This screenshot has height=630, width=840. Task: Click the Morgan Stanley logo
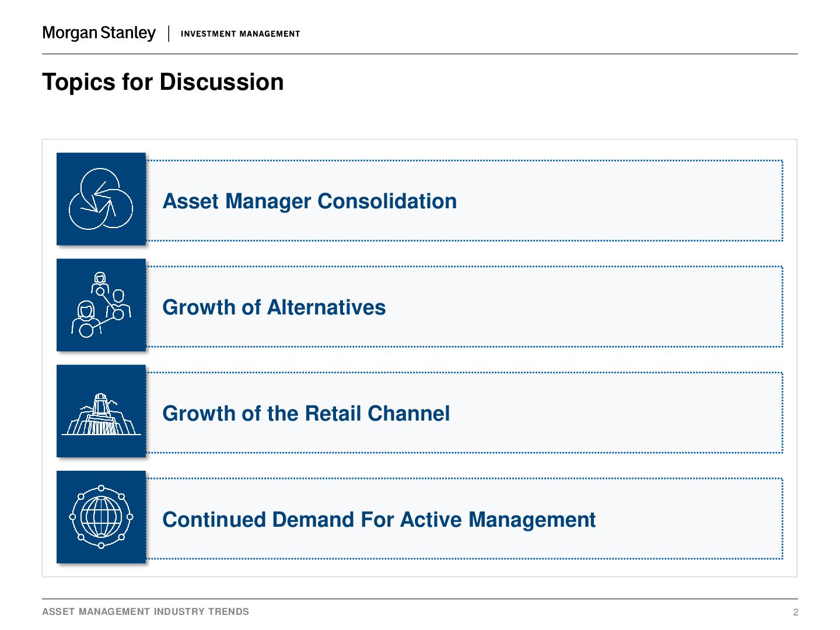click(x=99, y=33)
